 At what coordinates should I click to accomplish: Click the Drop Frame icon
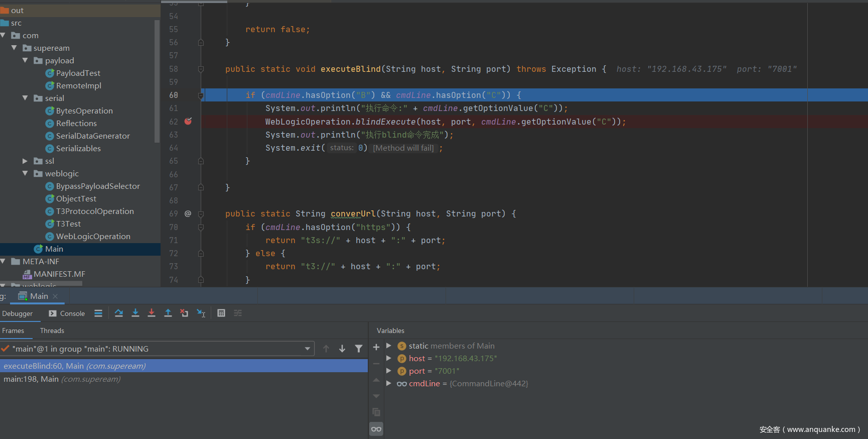[x=184, y=313]
